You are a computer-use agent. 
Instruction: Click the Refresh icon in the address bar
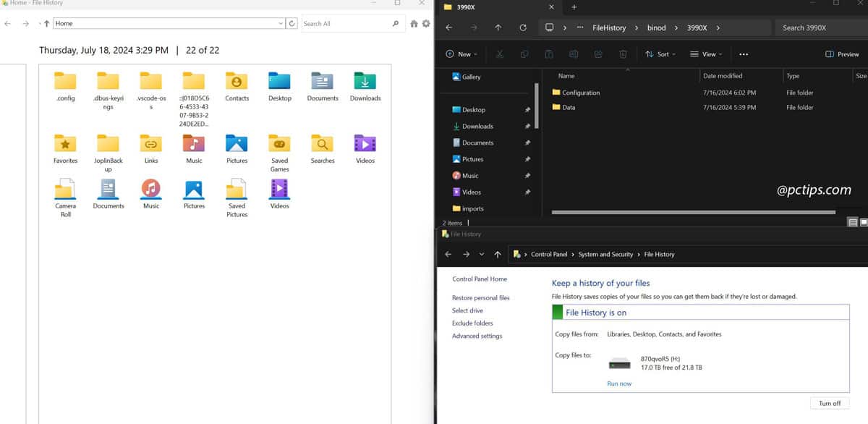(x=522, y=27)
